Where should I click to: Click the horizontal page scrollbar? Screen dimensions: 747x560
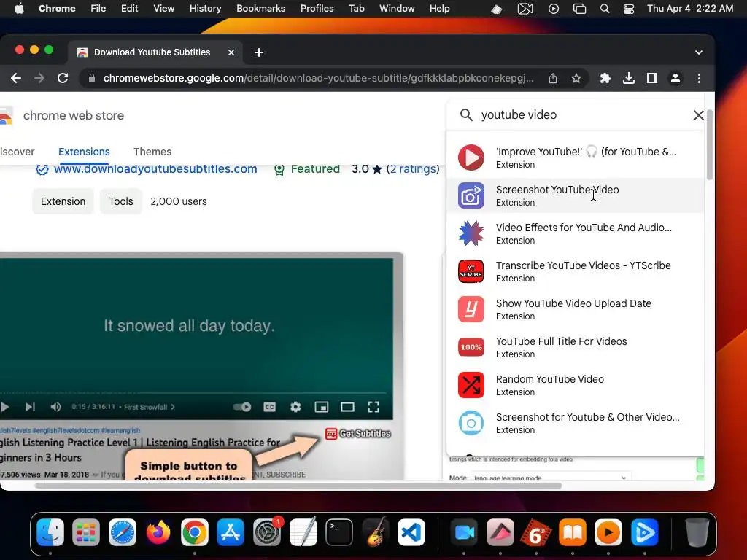point(298,486)
